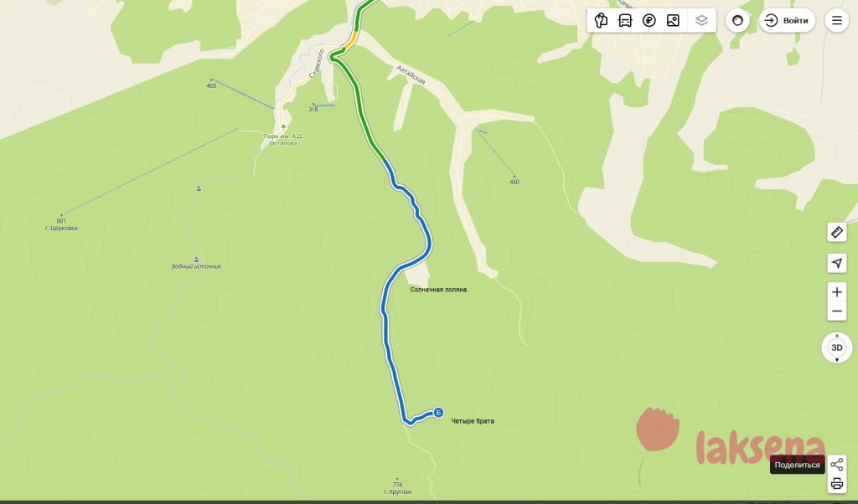
Task: Open the photos layer icon
Action: pyautogui.click(x=673, y=21)
